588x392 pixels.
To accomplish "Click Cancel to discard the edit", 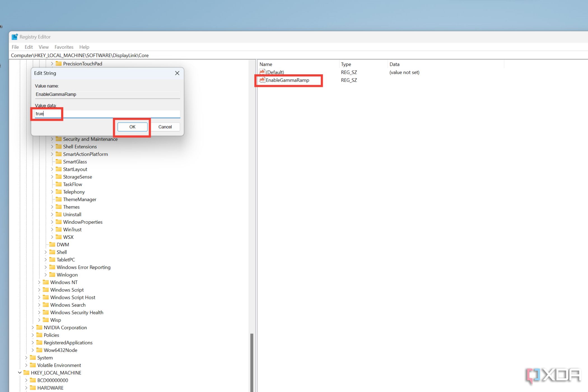I will click(x=165, y=127).
